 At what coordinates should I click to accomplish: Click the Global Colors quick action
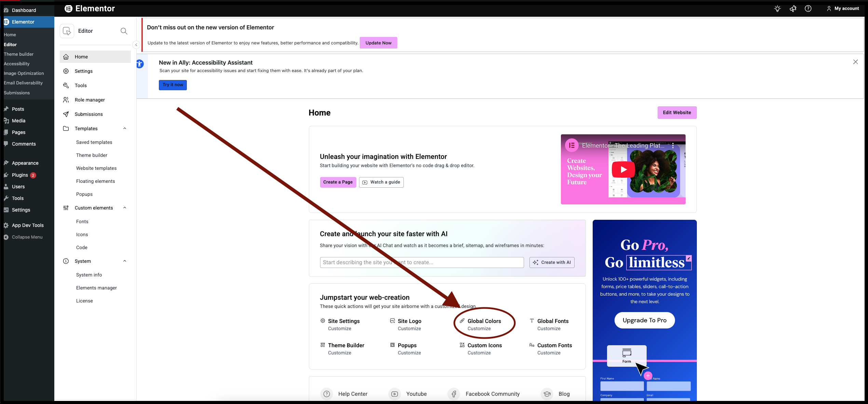coord(484,321)
